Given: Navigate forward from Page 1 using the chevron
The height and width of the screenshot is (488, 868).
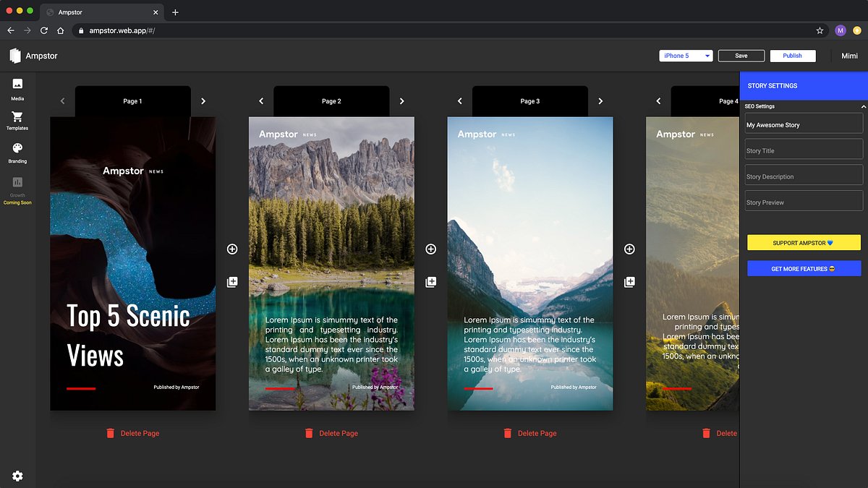Looking at the screenshot, I should [x=203, y=101].
